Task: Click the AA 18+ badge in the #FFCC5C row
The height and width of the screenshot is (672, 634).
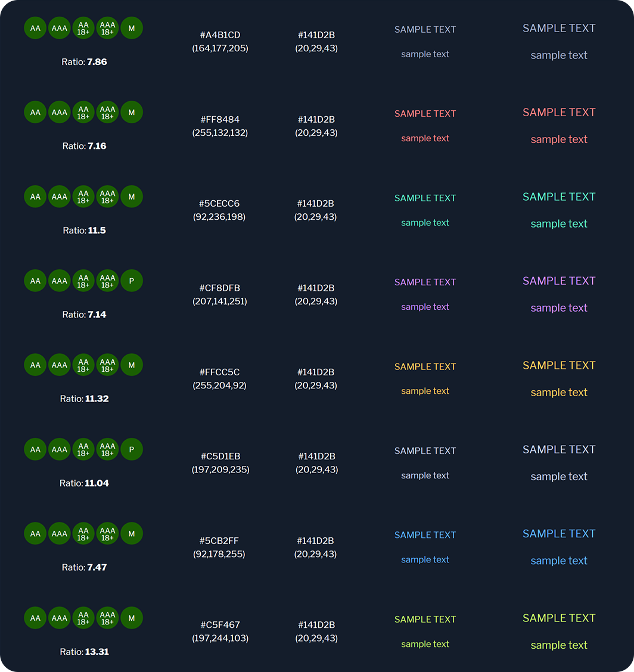Action: point(83,365)
